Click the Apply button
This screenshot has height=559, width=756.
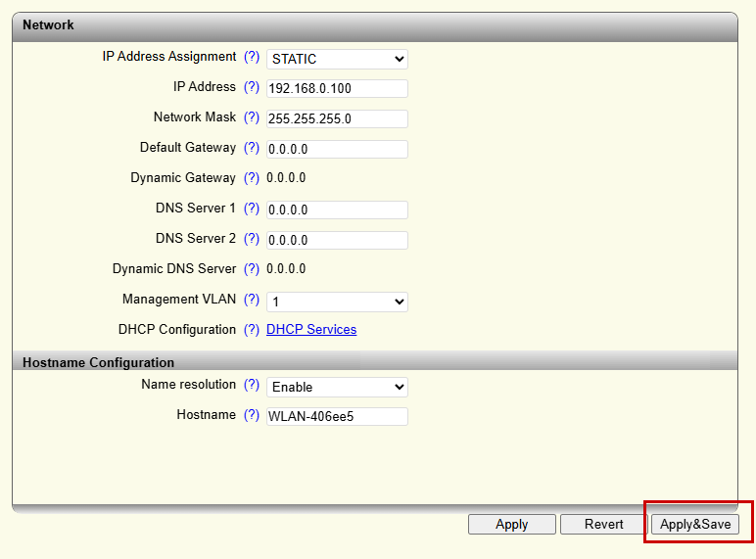[x=511, y=525]
